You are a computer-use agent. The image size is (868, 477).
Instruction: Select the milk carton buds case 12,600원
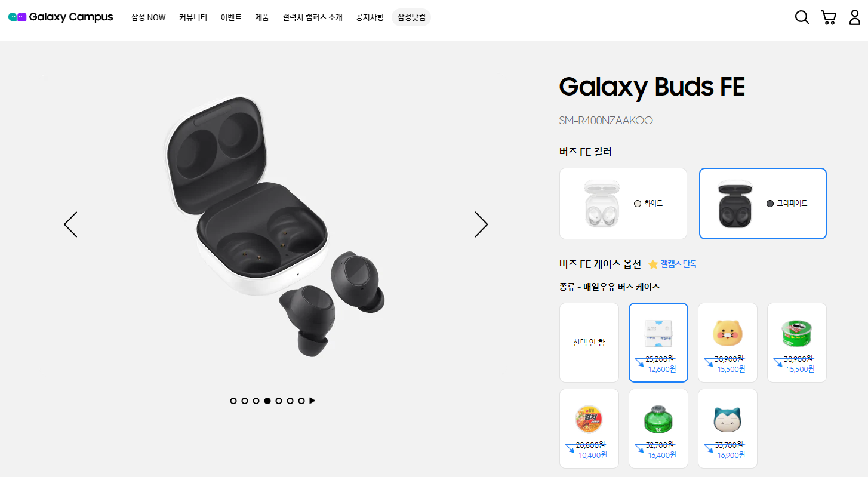(x=658, y=343)
